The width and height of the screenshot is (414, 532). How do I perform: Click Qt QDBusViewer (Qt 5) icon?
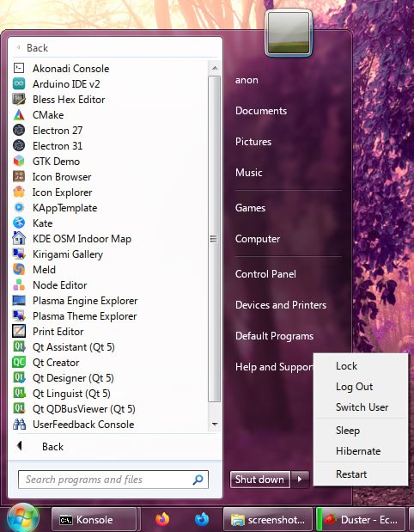point(19,409)
